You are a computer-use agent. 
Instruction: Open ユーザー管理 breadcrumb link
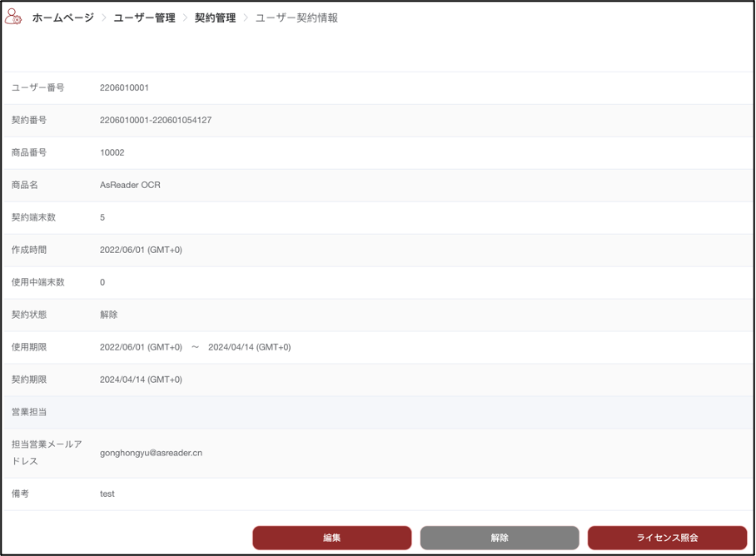coord(144,17)
